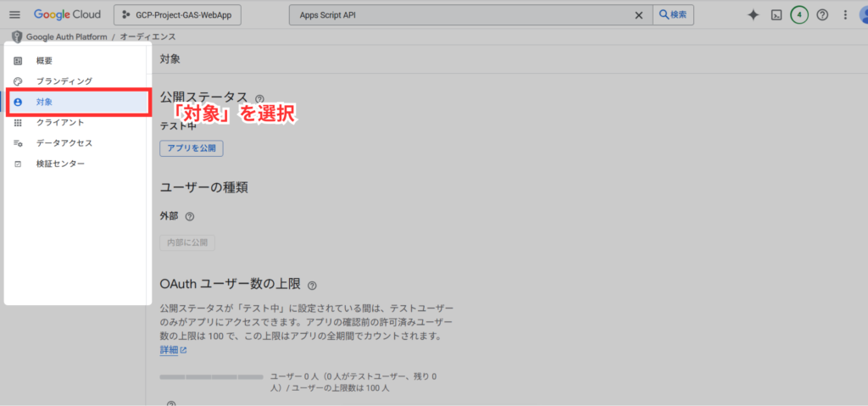The width and height of the screenshot is (868, 406).
Task: Open the GCP-Project-GAS-WebApp project picker
Action: [177, 15]
